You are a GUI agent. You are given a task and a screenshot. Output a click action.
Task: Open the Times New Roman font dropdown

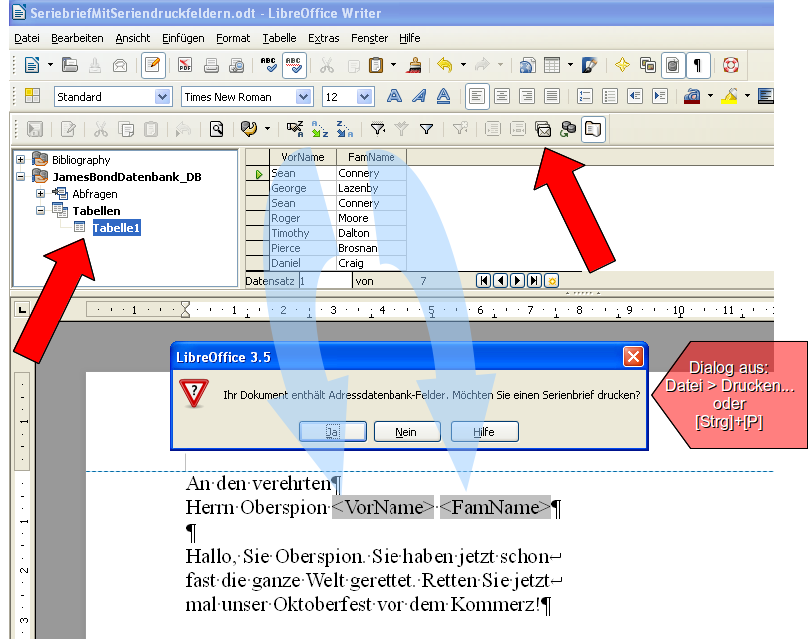pos(304,96)
